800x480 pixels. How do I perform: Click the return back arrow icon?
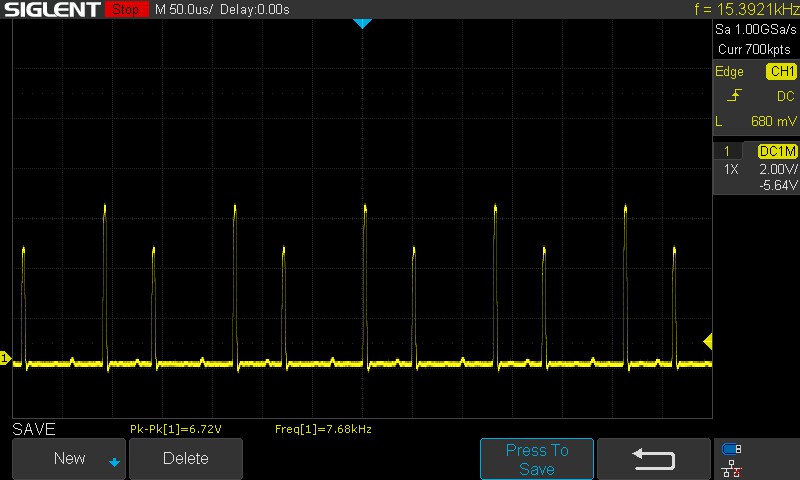[654, 459]
